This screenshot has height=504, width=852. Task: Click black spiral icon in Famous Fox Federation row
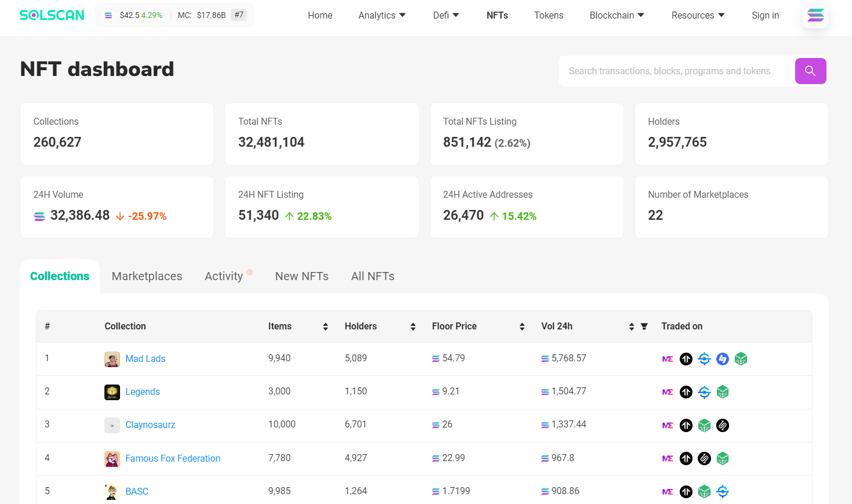click(x=704, y=459)
